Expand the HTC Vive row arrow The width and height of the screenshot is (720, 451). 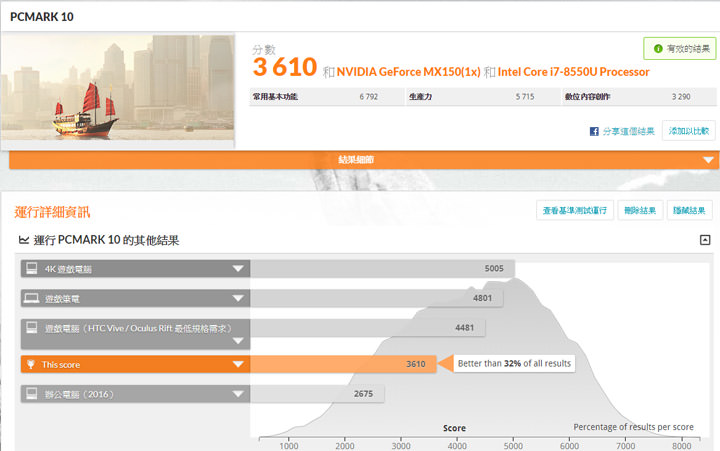point(238,341)
